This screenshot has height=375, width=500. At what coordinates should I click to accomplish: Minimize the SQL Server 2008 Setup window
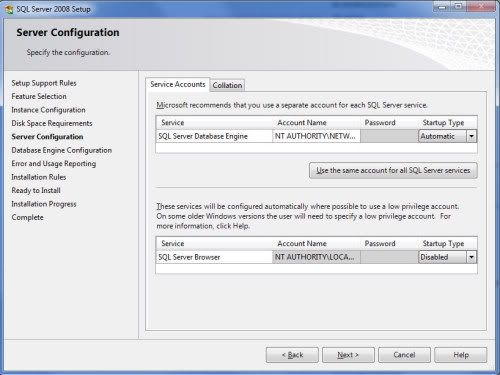click(443, 7)
